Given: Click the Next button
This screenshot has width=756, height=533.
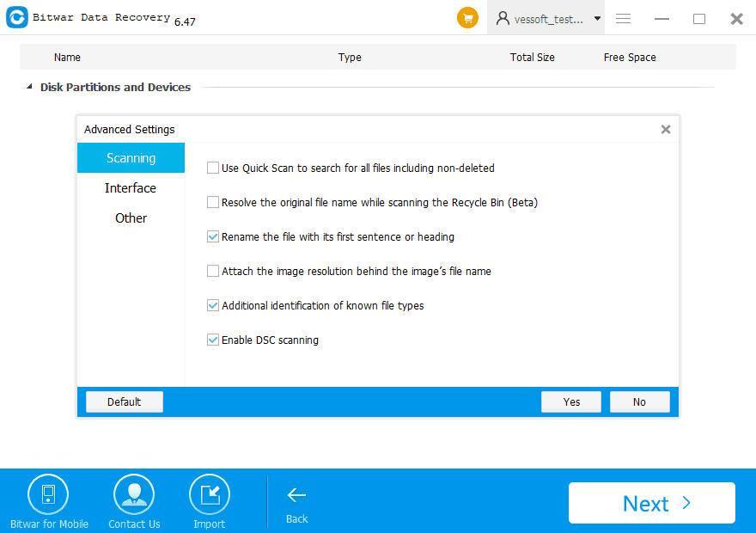Looking at the screenshot, I should point(652,503).
